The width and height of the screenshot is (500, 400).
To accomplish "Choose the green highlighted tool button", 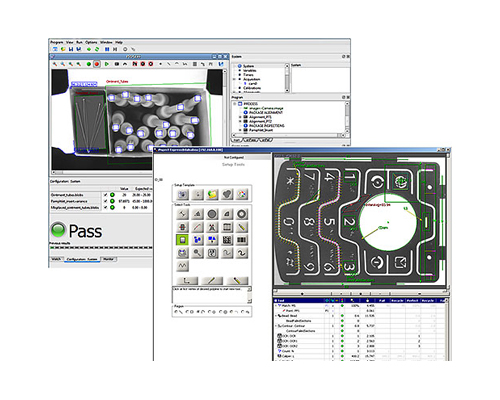I will click(182, 240).
